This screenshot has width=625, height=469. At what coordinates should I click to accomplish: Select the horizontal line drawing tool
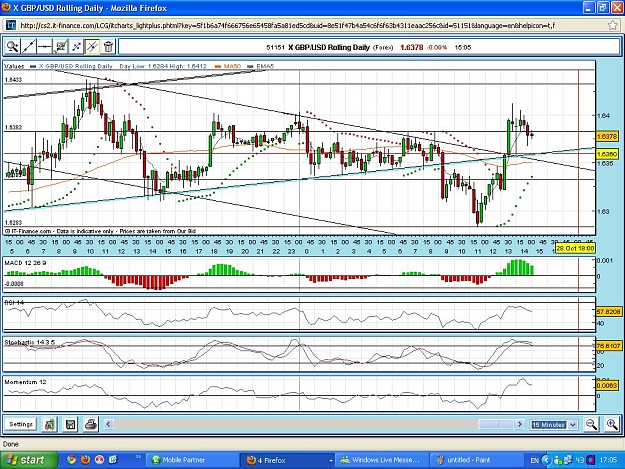[44, 47]
